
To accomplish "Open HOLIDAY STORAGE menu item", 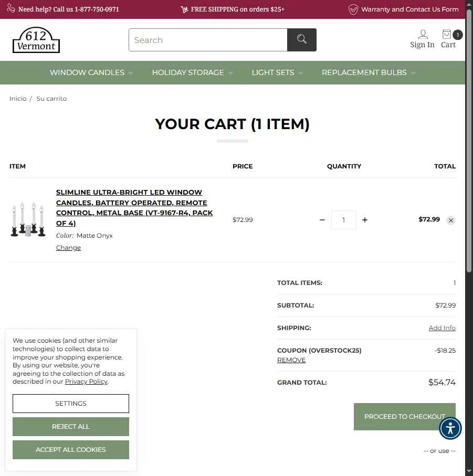I will pyautogui.click(x=188, y=72).
